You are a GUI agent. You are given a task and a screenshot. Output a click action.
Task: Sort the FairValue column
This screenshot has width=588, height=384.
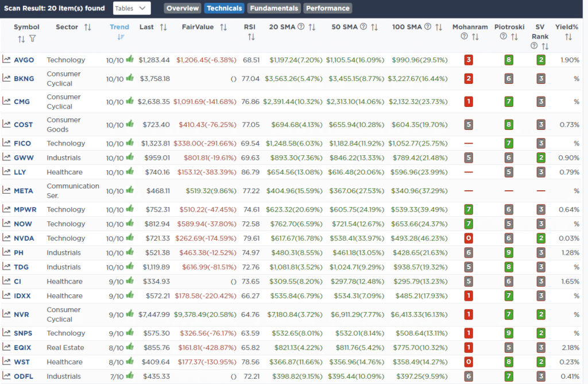[223, 28]
